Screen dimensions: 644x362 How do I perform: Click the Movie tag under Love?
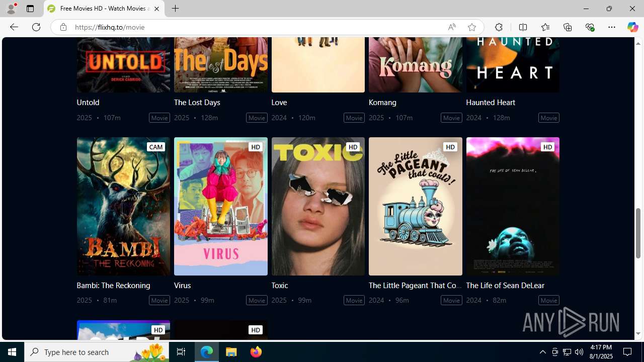pyautogui.click(x=354, y=118)
